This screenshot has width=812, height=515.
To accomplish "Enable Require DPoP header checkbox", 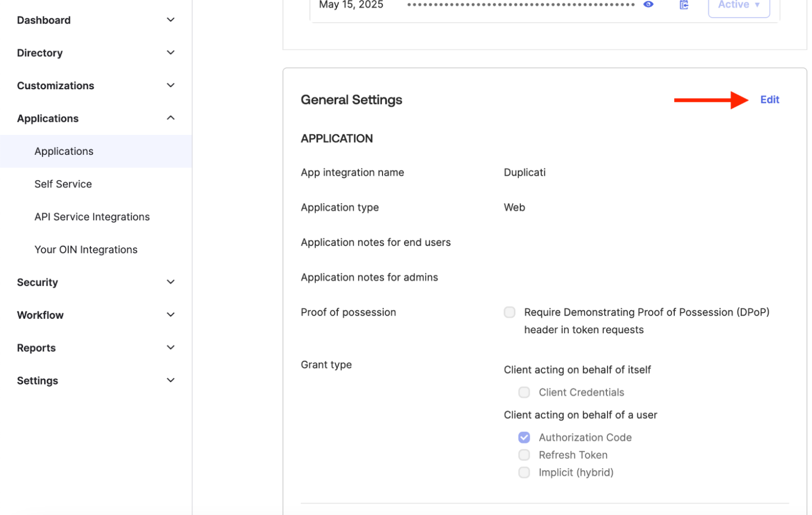I will [x=509, y=312].
